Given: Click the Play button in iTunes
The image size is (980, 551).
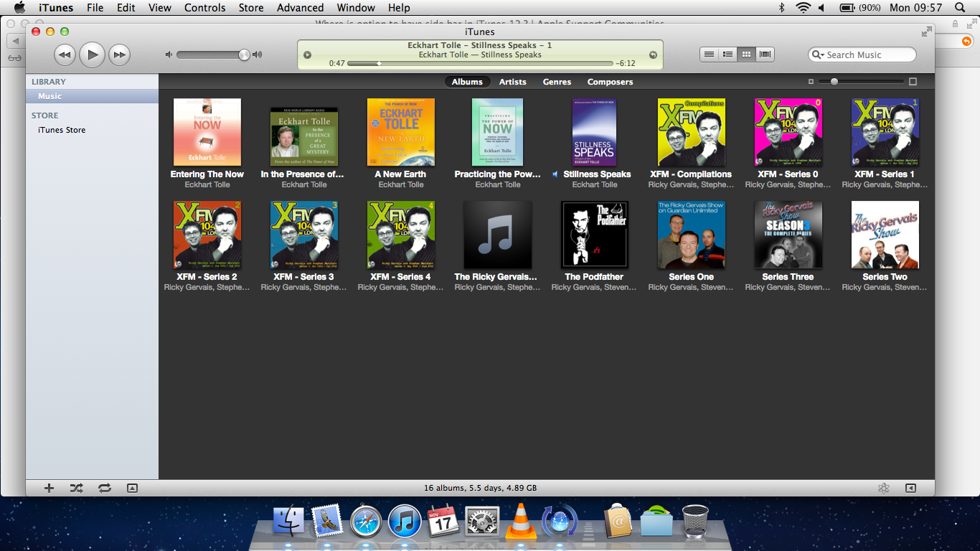Looking at the screenshot, I should tap(92, 55).
